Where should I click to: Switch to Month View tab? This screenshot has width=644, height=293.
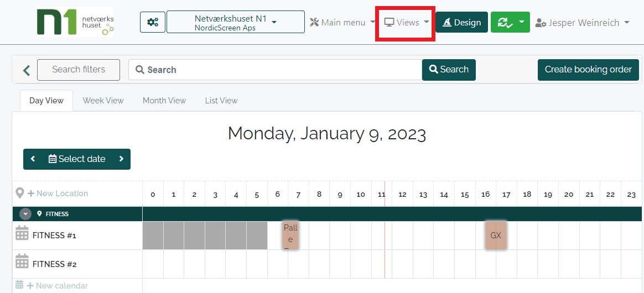click(x=164, y=101)
